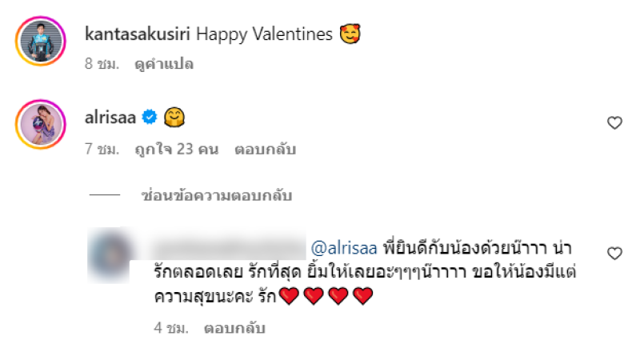
Task: Click the hugging face emoji in alrisaa's comment
Action: pyautogui.click(x=174, y=118)
